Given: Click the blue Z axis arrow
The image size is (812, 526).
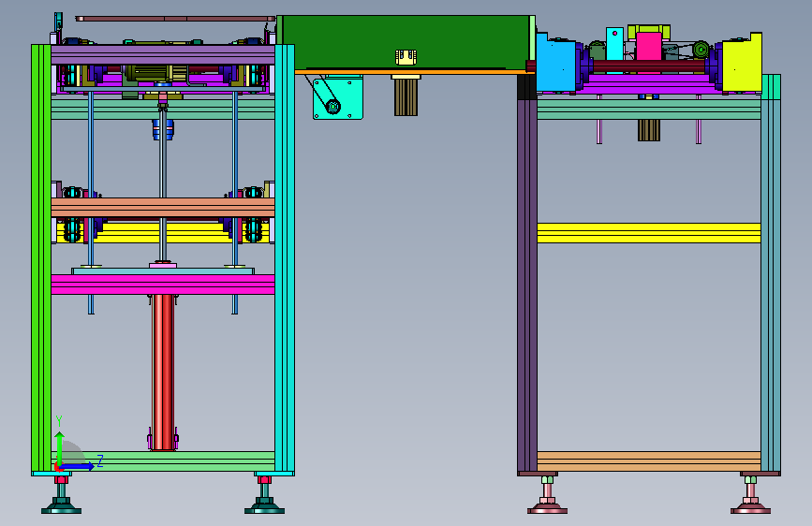Looking at the screenshot, I should [x=78, y=466].
